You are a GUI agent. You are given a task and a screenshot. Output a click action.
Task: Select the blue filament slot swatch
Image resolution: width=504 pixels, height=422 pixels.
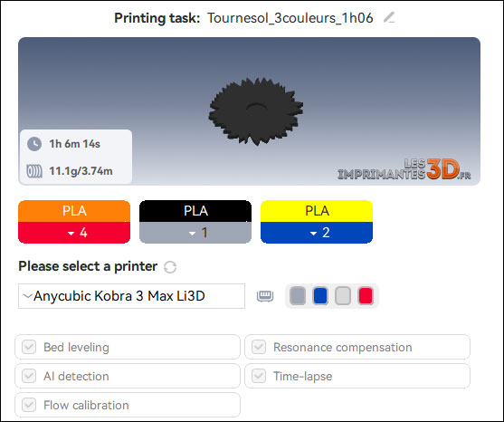tap(320, 296)
